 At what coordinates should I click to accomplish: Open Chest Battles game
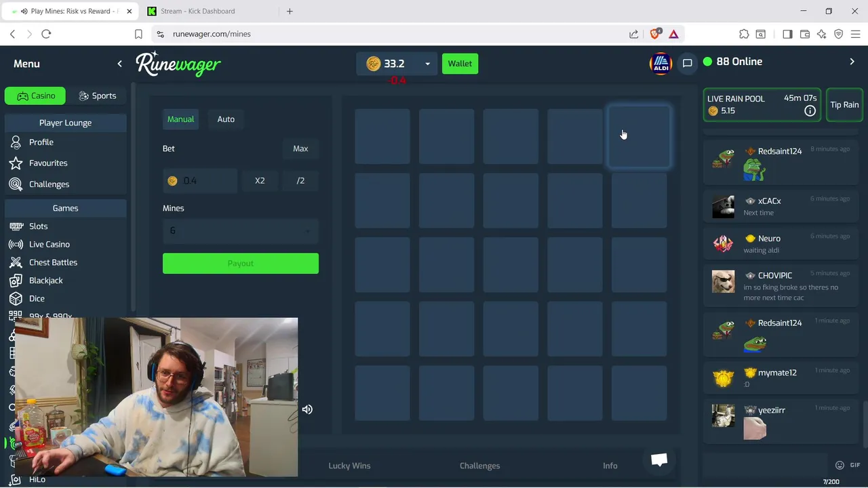coord(53,262)
